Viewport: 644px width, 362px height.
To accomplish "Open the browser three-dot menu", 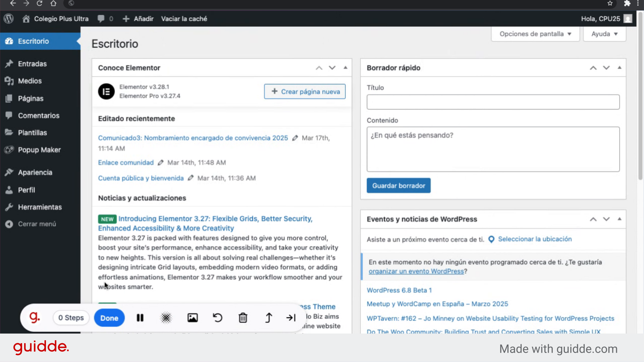I will point(638,3).
